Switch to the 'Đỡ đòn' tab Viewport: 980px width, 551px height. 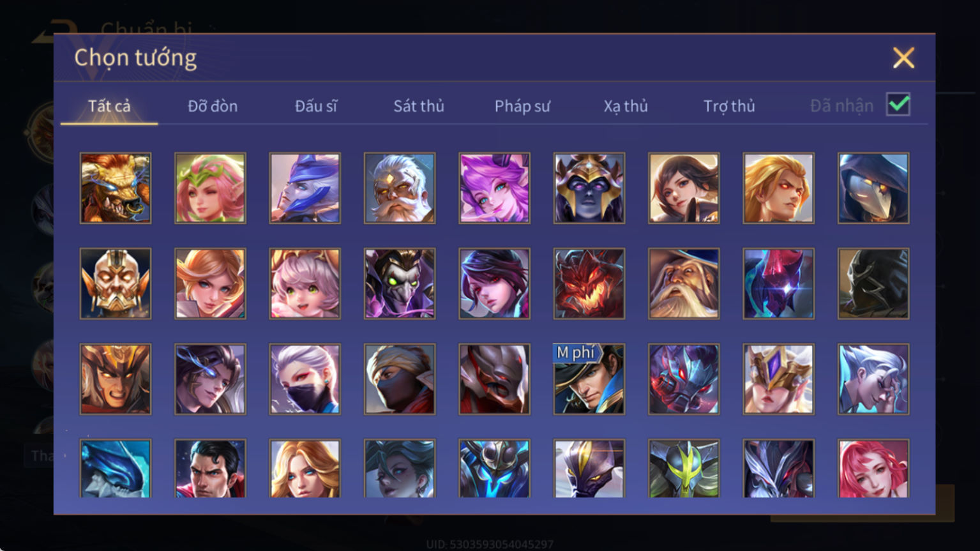click(213, 106)
